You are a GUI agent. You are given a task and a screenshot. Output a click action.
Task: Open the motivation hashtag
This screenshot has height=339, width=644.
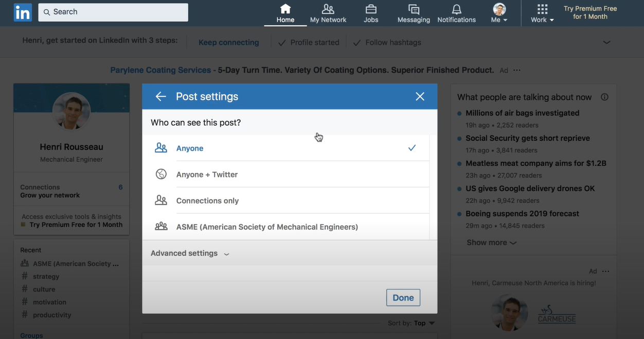(x=49, y=302)
